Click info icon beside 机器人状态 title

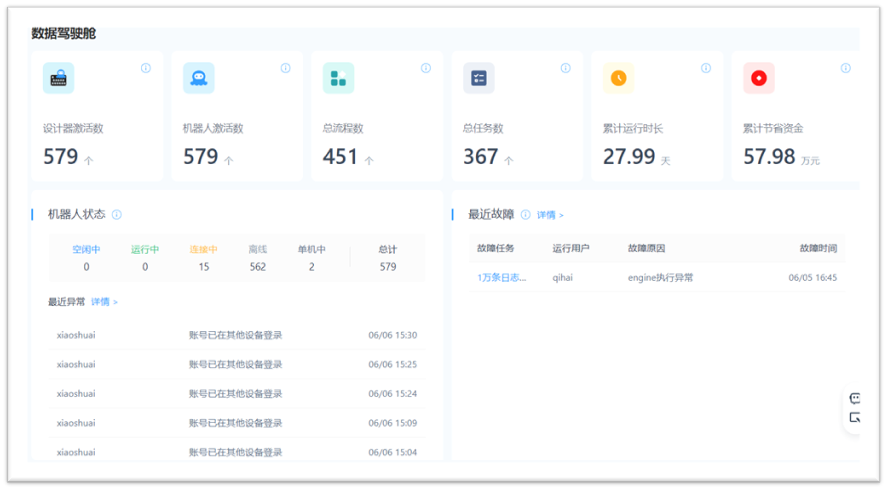(x=117, y=214)
